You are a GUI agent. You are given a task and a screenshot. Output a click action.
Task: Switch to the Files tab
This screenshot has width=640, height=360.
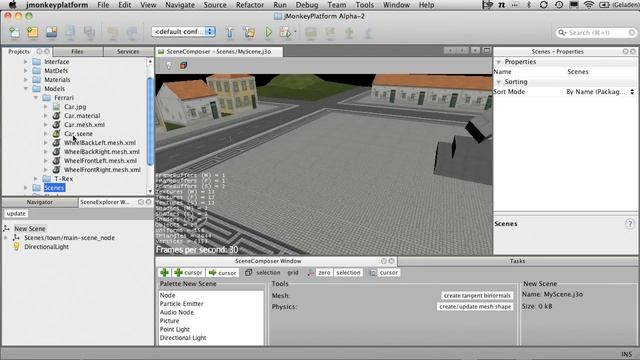click(77, 51)
